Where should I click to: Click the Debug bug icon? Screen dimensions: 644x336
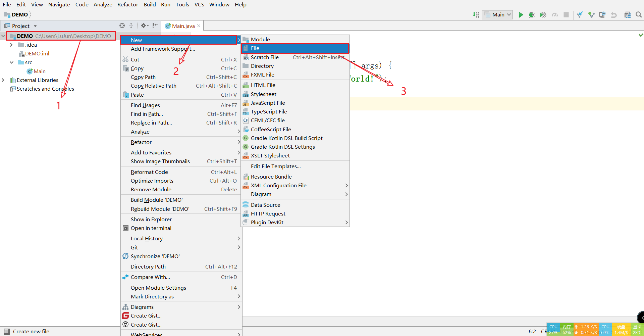pyautogui.click(x=532, y=15)
